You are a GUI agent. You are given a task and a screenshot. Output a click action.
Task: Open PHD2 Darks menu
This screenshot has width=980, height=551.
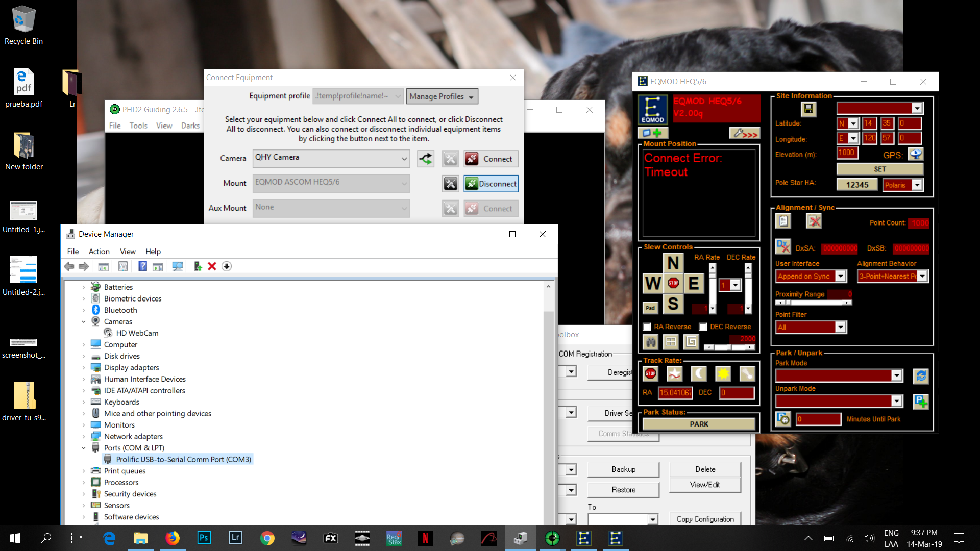[190, 126]
